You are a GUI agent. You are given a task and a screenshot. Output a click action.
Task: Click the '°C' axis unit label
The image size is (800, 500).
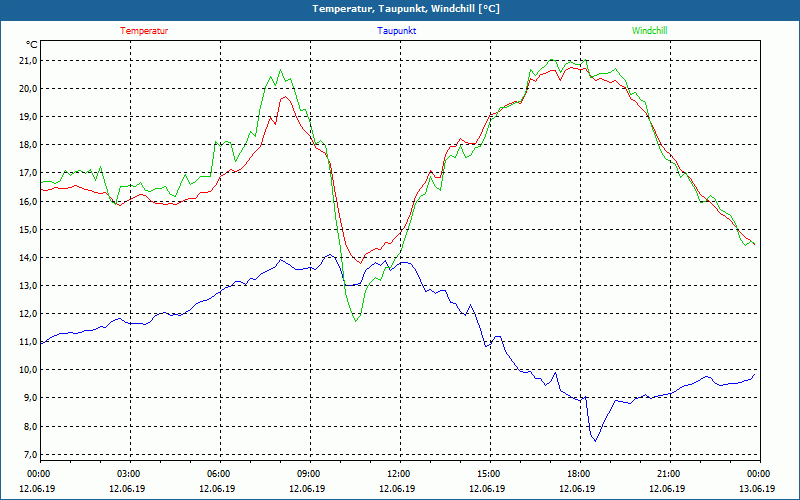(32, 45)
